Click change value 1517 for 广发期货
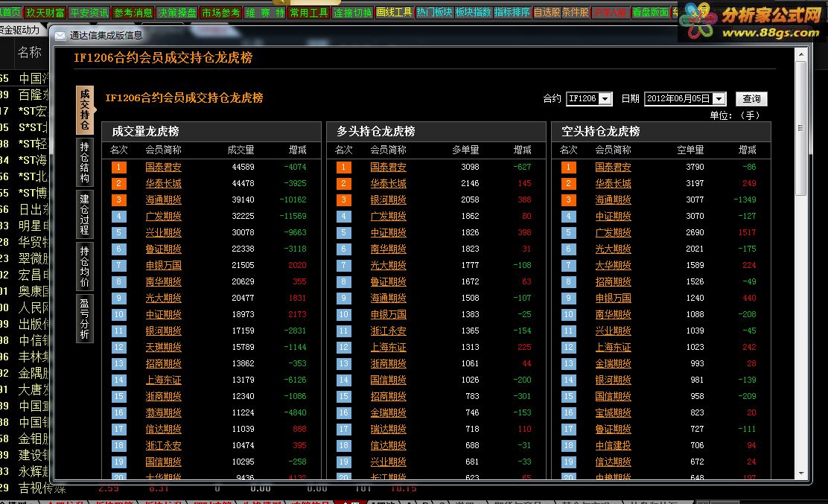 pyautogui.click(x=747, y=232)
